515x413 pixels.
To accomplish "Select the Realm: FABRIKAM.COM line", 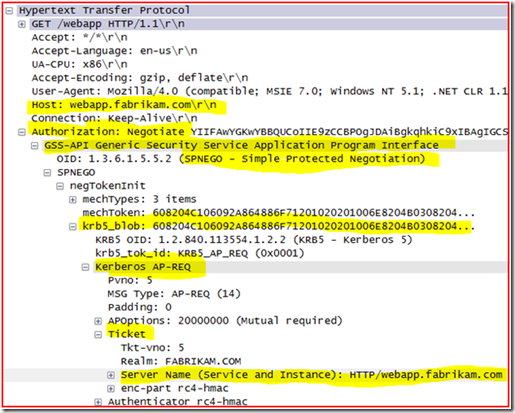I will click(181, 361).
